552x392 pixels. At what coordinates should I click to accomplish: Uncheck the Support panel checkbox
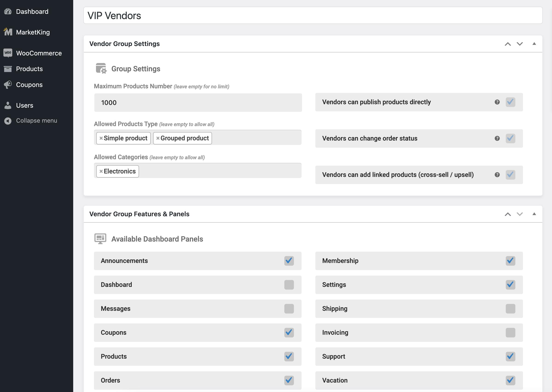point(510,357)
